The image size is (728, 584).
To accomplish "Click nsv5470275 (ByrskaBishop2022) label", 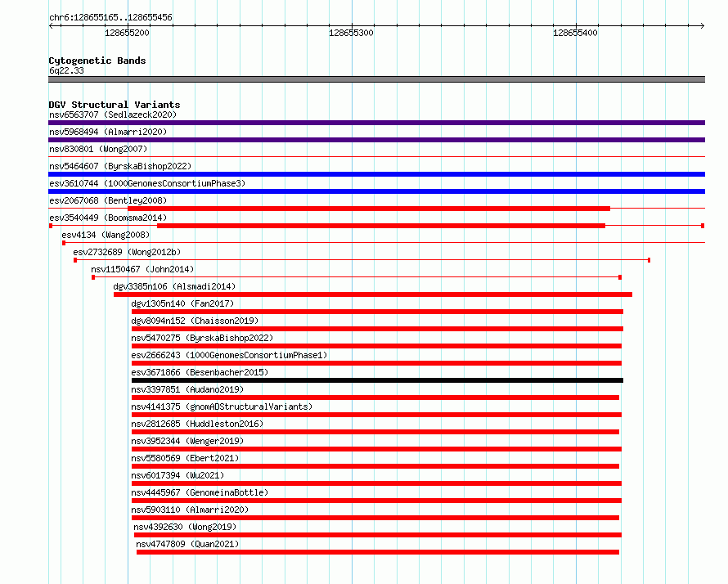I will [x=202, y=338].
